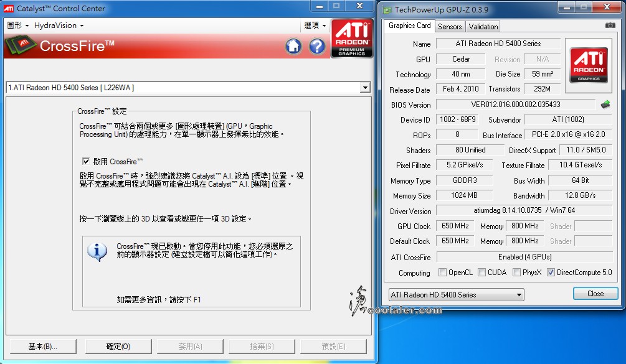This screenshot has width=626, height=364.
Task: Click the Memory Size value 1024 MB
Action: [x=465, y=195]
